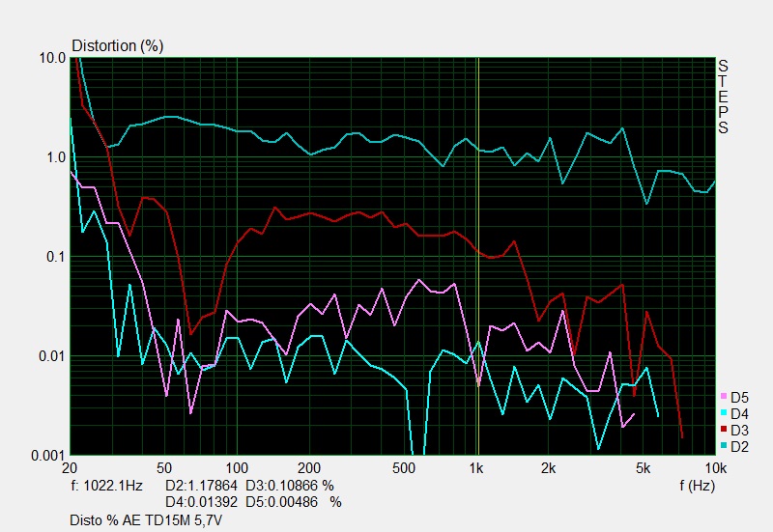Click the Distortion (%) axis title

click(117, 45)
